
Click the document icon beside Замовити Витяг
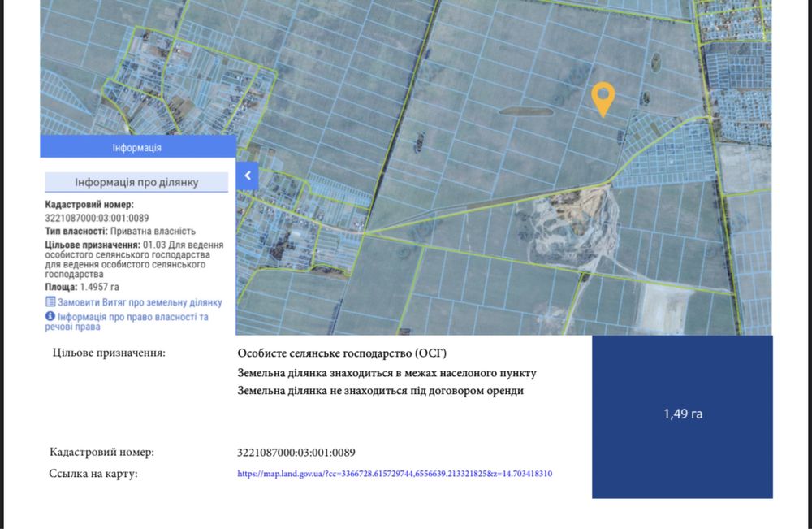[50, 301]
